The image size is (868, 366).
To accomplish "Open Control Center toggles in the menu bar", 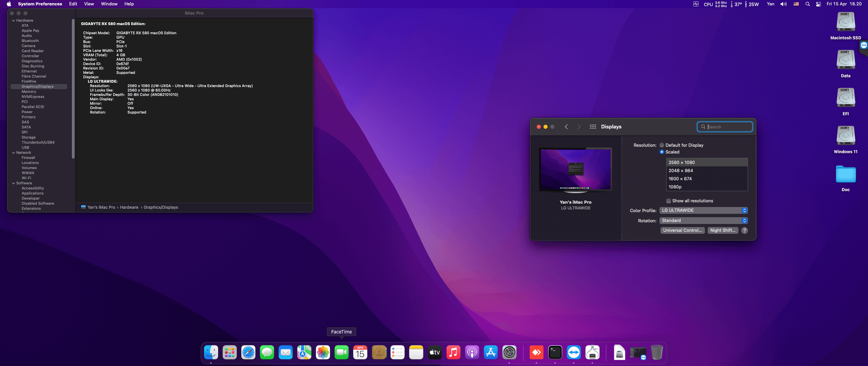I will click(818, 4).
